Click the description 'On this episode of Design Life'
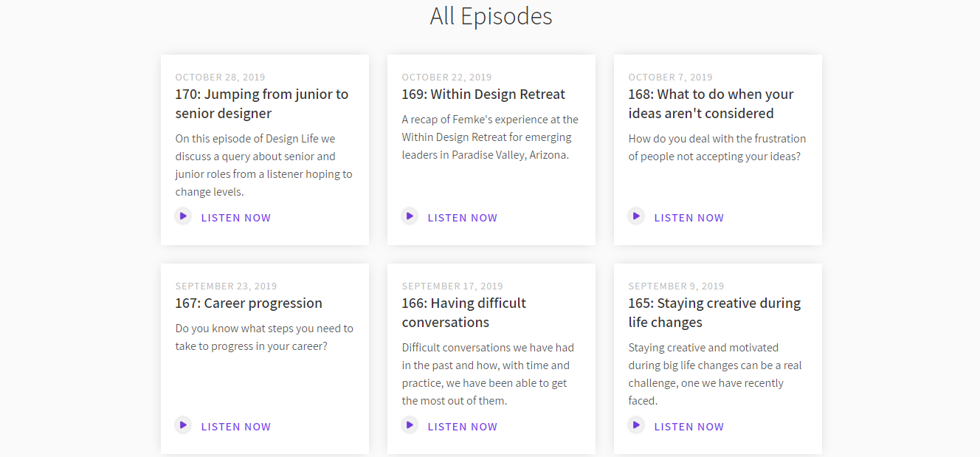 264,165
